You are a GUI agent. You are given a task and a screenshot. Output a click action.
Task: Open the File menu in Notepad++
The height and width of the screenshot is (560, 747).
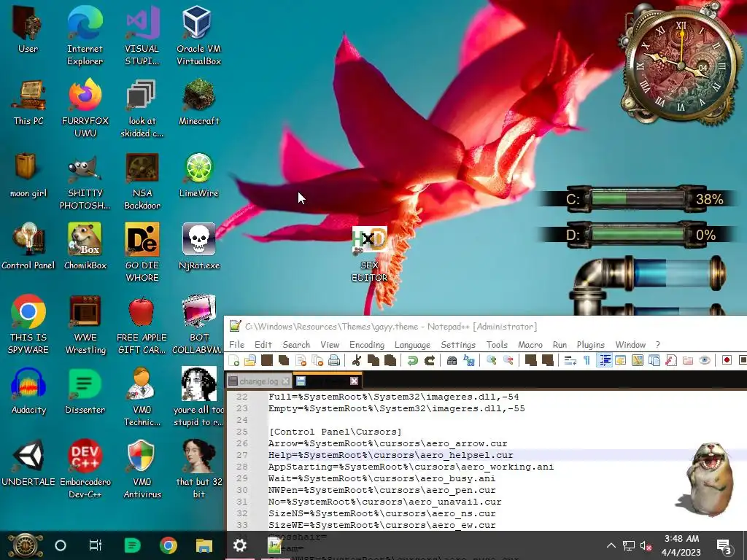pos(237,344)
